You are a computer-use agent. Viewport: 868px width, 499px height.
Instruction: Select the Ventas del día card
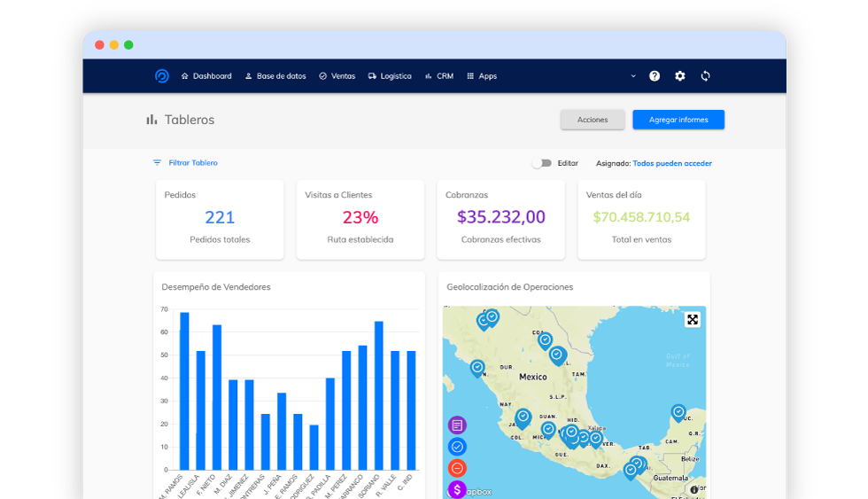[641, 219]
